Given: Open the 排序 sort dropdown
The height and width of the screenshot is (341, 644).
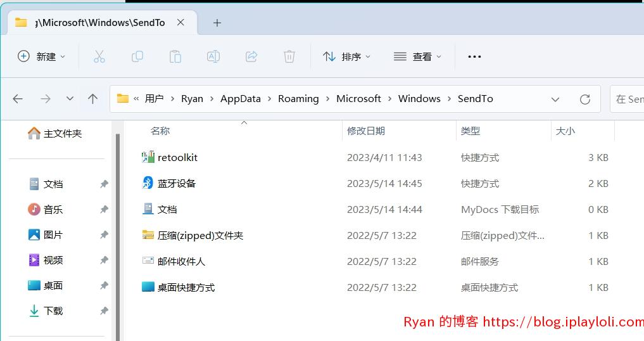Looking at the screenshot, I should [x=346, y=56].
